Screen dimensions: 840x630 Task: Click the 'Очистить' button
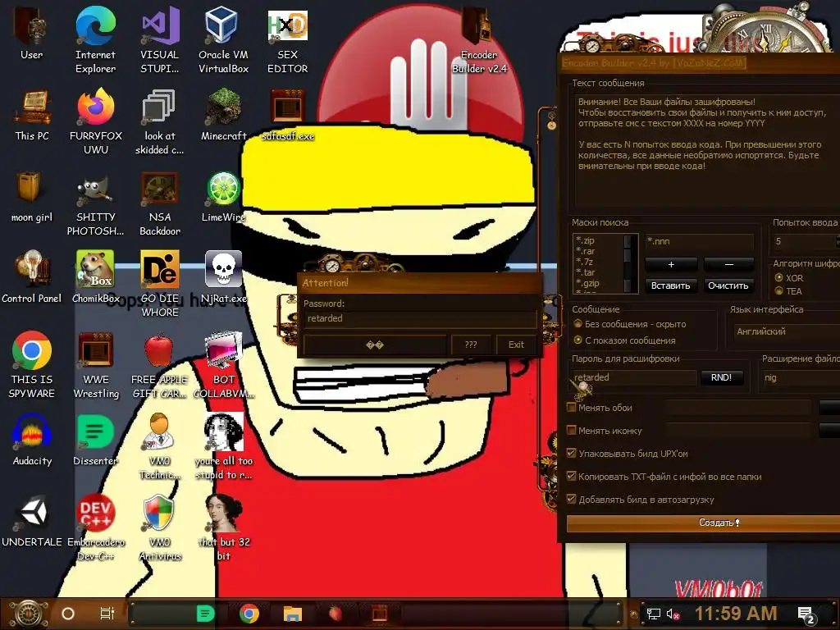coord(728,285)
